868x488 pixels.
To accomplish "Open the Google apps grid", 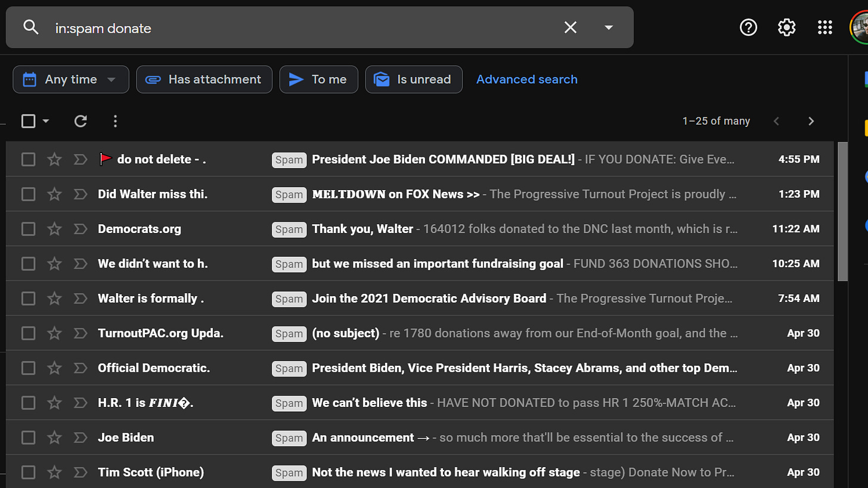I will point(824,27).
